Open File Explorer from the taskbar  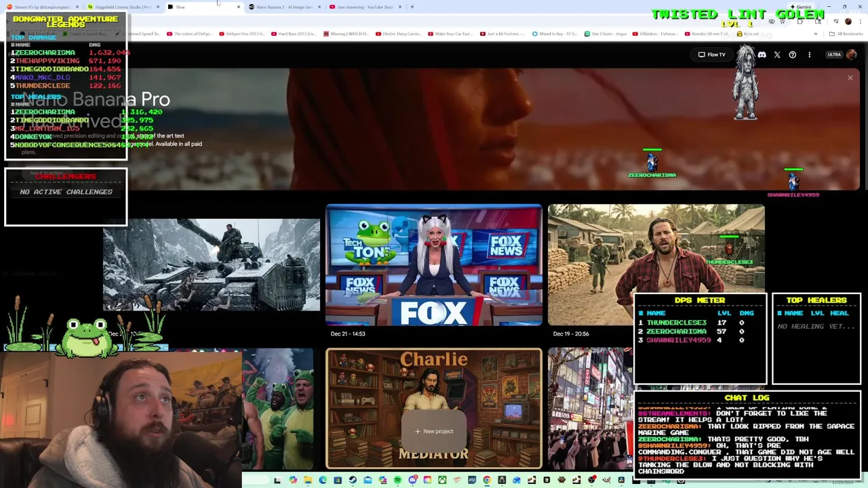[308, 480]
